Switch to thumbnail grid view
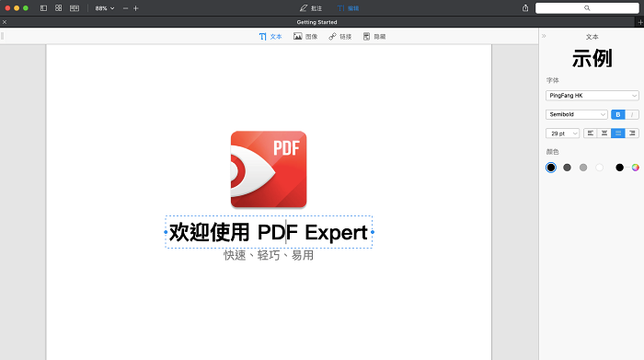644x360 pixels. [x=58, y=8]
